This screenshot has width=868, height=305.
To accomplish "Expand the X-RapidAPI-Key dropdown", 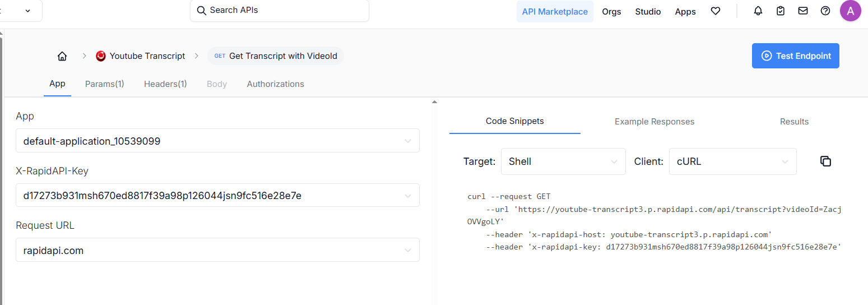I will [217, 195].
